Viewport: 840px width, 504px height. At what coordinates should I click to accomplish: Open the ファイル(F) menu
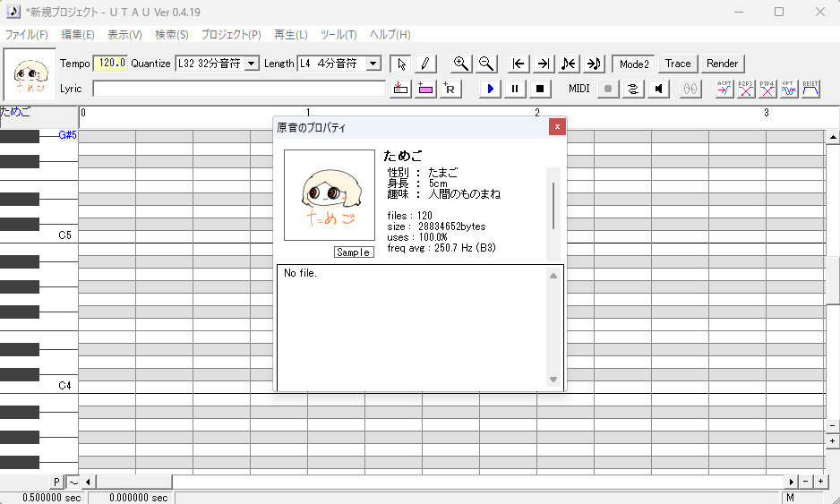click(x=26, y=35)
